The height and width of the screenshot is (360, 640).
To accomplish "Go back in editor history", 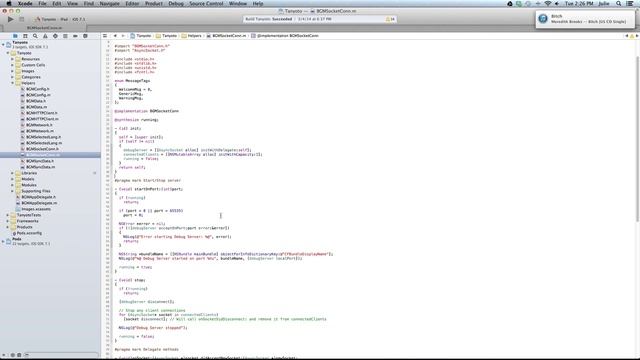I will pyautogui.click(x=115, y=36).
